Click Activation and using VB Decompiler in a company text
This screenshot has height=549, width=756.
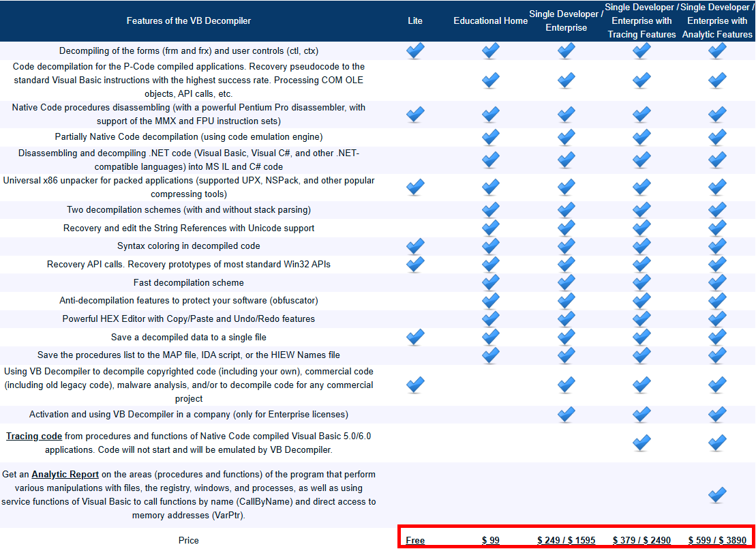click(189, 415)
